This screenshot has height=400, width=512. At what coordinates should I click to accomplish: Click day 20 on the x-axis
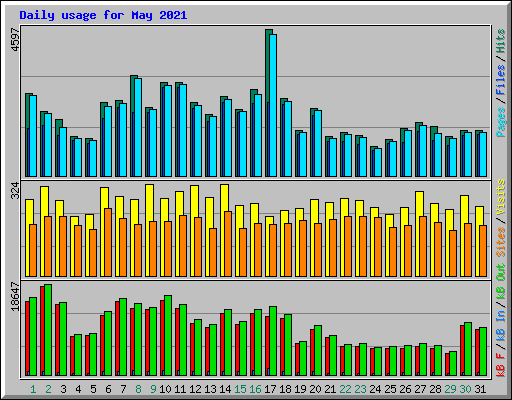[315, 389]
